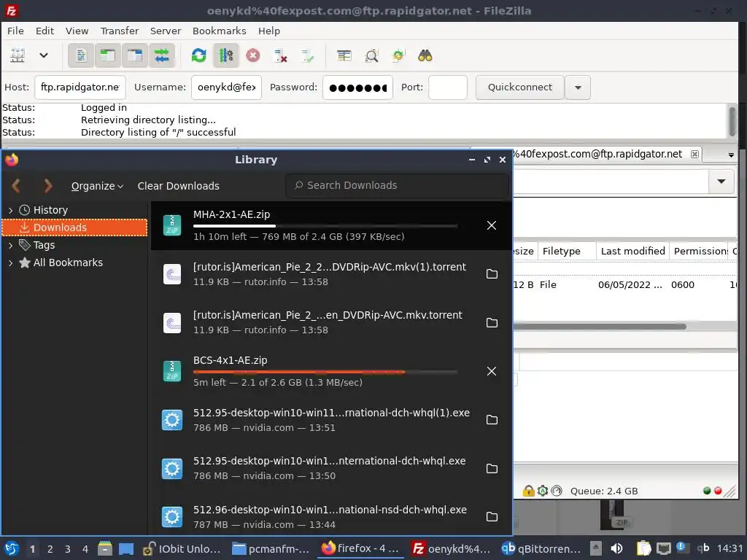This screenshot has width=747, height=560.
Task: Select Downloads in Library sidebar
Action: [75, 227]
